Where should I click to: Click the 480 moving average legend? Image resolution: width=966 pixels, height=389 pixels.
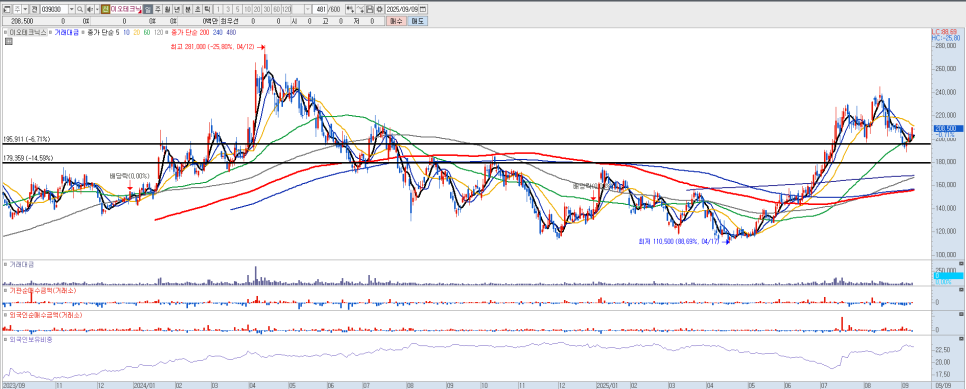[x=231, y=32]
